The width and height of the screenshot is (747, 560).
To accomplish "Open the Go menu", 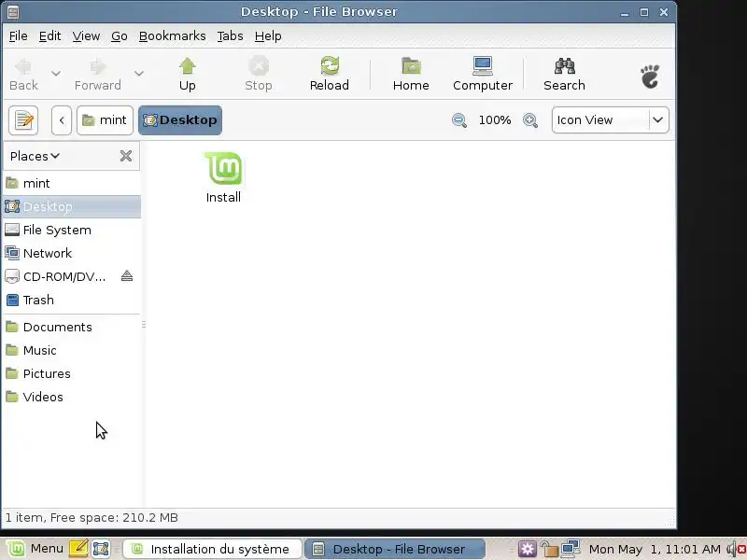I will tap(120, 36).
